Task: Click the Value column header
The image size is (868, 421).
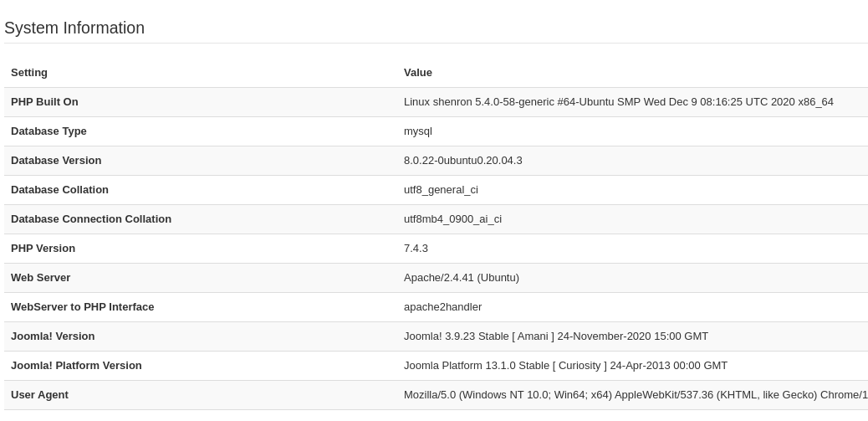Action: pyautogui.click(x=418, y=73)
